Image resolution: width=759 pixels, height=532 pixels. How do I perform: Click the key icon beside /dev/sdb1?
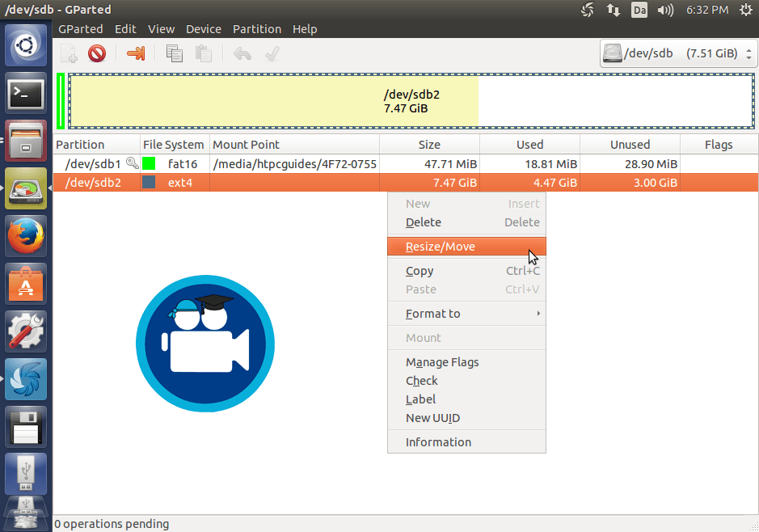(x=132, y=163)
